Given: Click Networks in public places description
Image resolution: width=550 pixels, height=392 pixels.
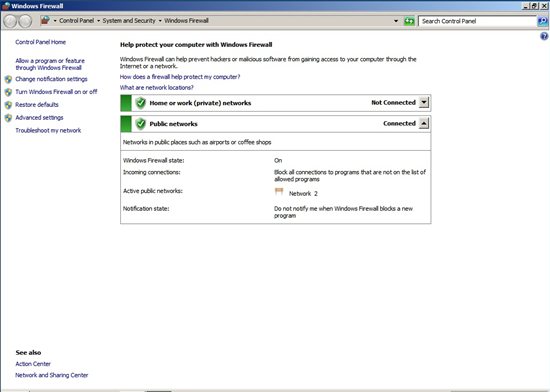Looking at the screenshot, I should pyautogui.click(x=197, y=142).
